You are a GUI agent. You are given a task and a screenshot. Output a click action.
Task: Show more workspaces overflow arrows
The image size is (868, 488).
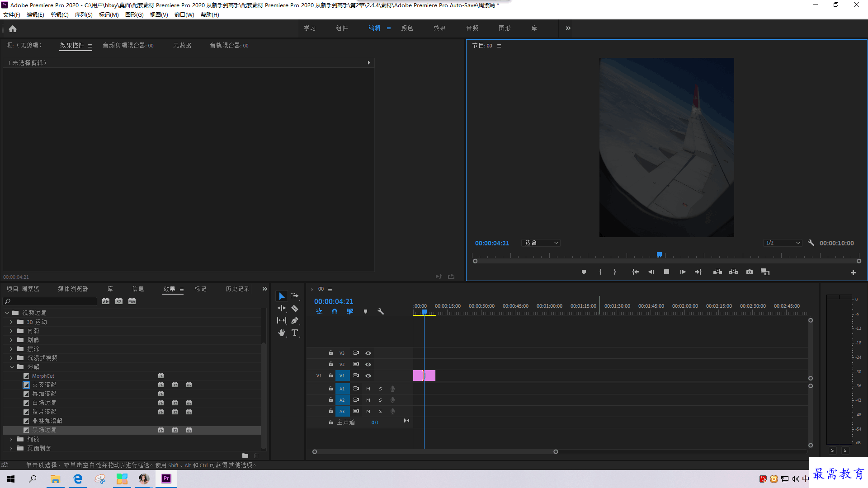click(568, 28)
